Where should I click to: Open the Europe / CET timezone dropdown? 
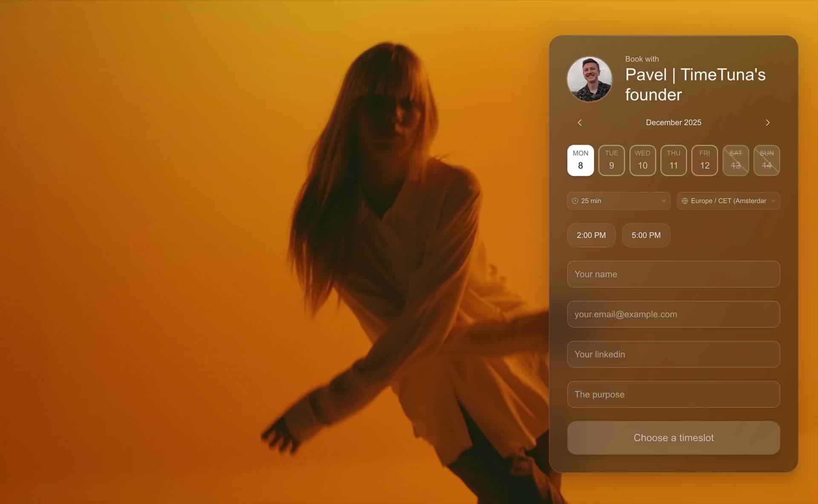[x=728, y=200]
